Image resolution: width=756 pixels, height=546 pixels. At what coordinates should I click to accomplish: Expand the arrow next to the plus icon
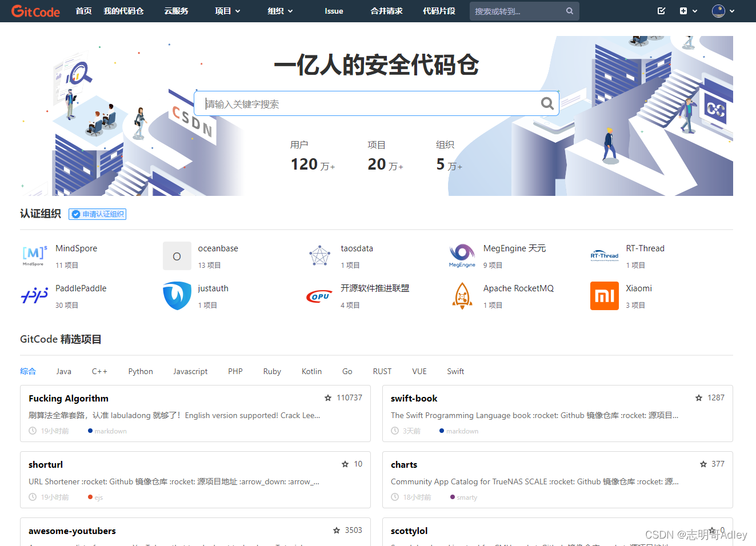pos(695,11)
